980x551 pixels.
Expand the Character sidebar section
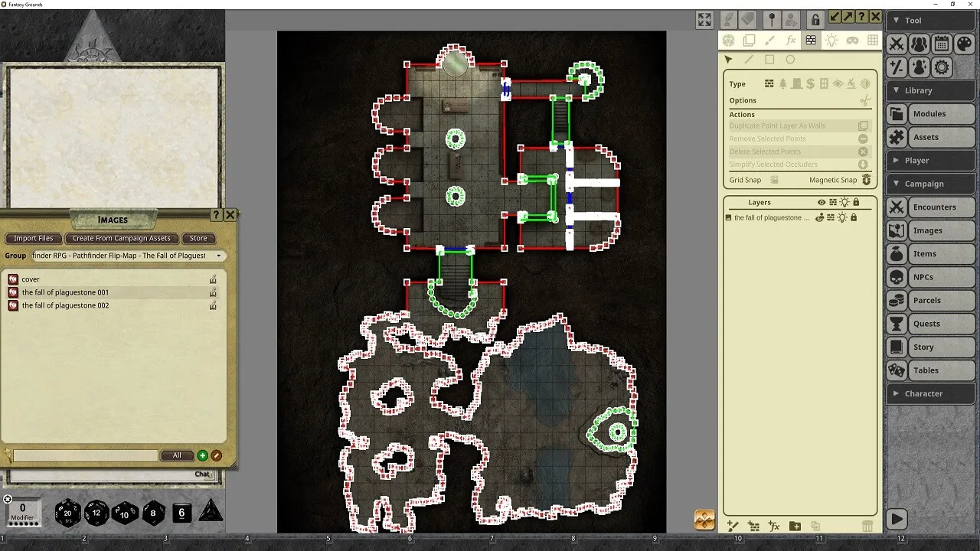[932, 393]
